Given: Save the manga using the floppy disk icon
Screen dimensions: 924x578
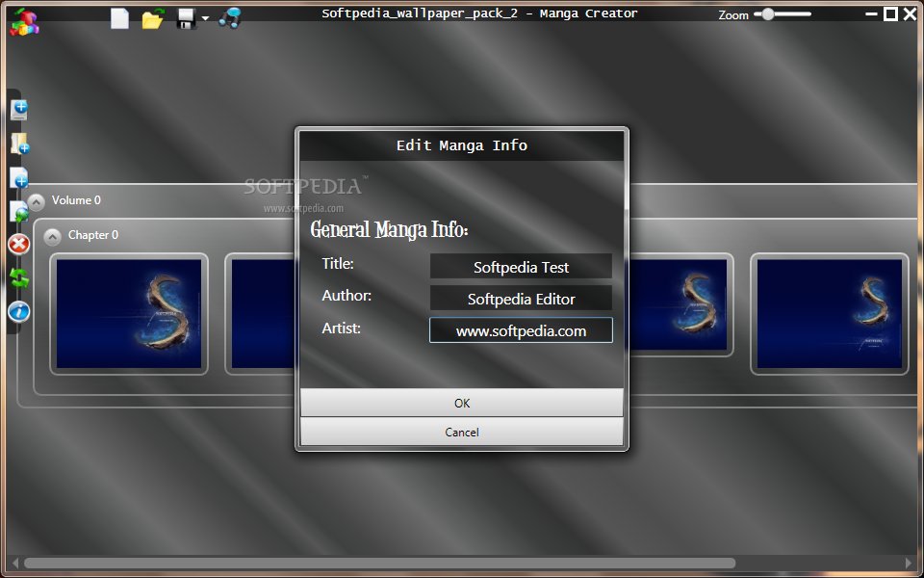Looking at the screenshot, I should (x=186, y=19).
